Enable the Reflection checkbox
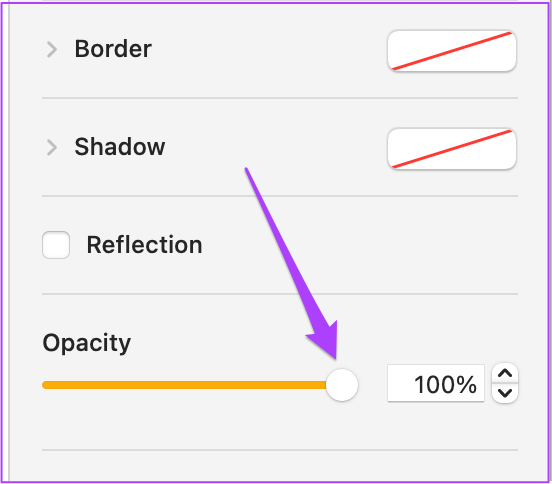552x484 pixels. click(56, 245)
